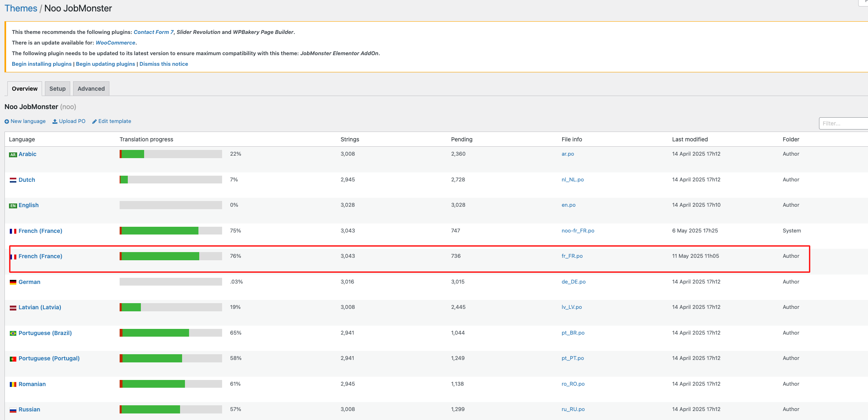Click the Romanian flag icon
868x420 pixels.
tap(13, 384)
